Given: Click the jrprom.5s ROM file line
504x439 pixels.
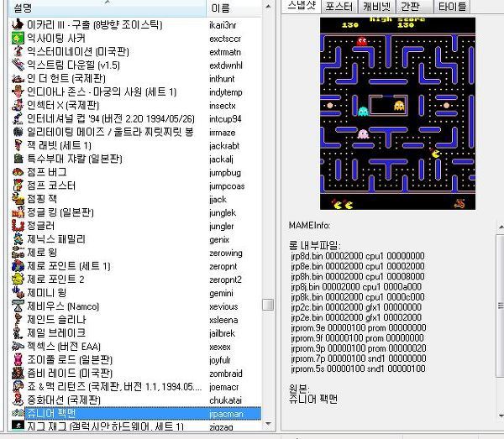Looking at the screenshot, I should [358, 368].
